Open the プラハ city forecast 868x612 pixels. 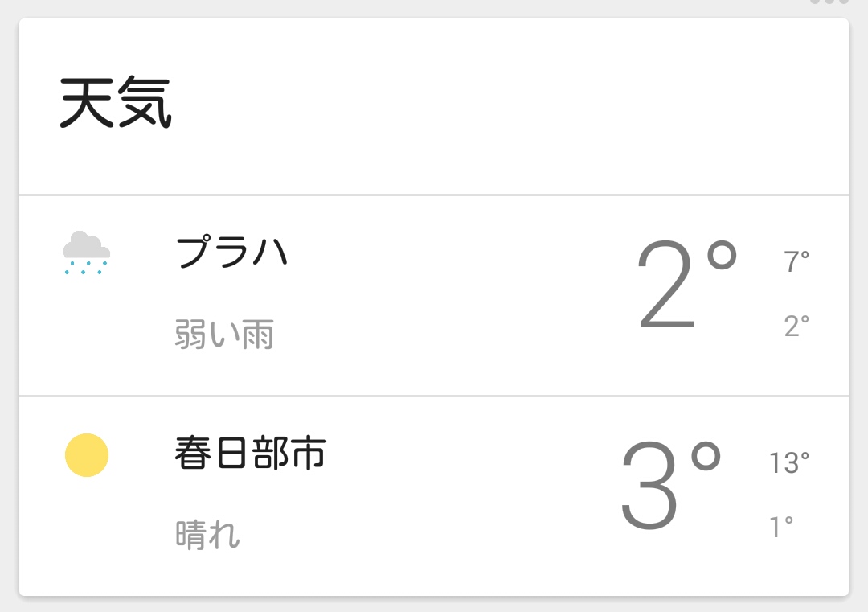(231, 253)
